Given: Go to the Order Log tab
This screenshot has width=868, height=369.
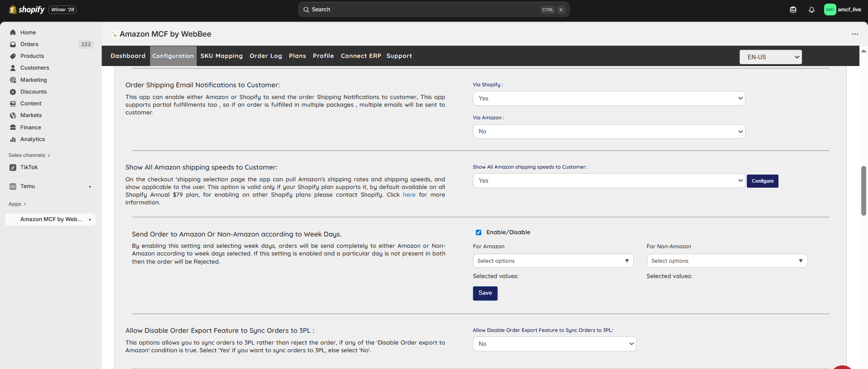Looking at the screenshot, I should pyautogui.click(x=265, y=56).
